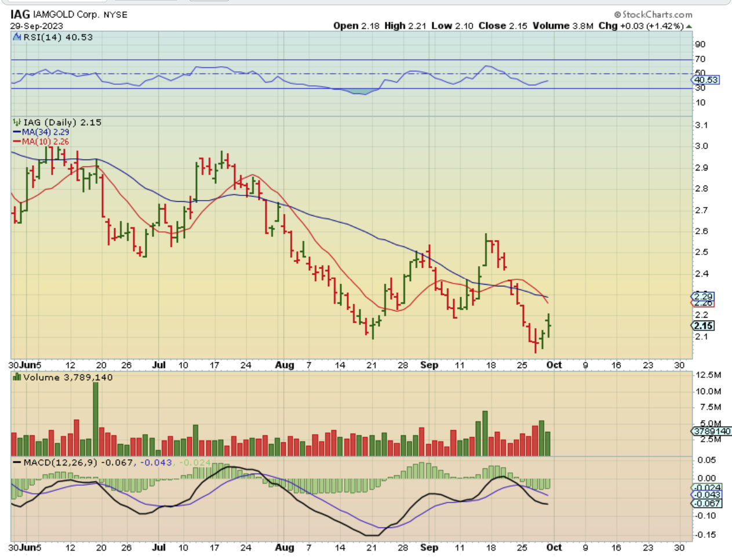The image size is (732, 560).
Task: Click the RSI 30 oversold axis label
Action: 700,88
